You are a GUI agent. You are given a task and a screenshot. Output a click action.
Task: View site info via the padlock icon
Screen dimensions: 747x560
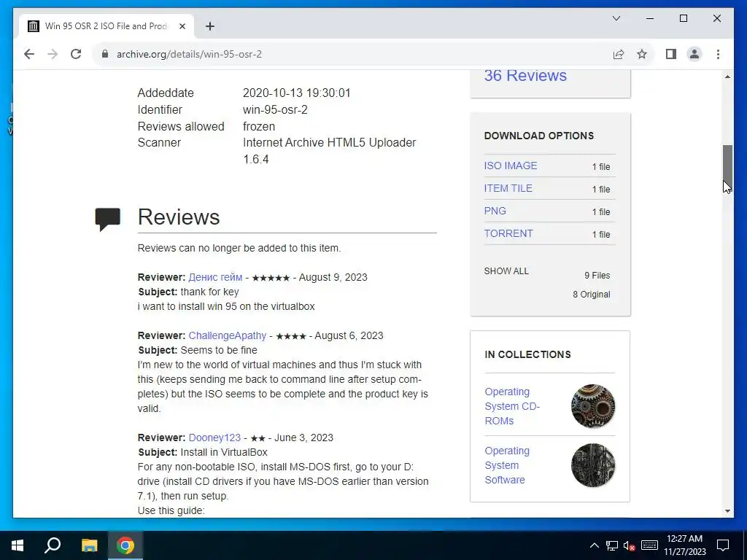(x=105, y=54)
